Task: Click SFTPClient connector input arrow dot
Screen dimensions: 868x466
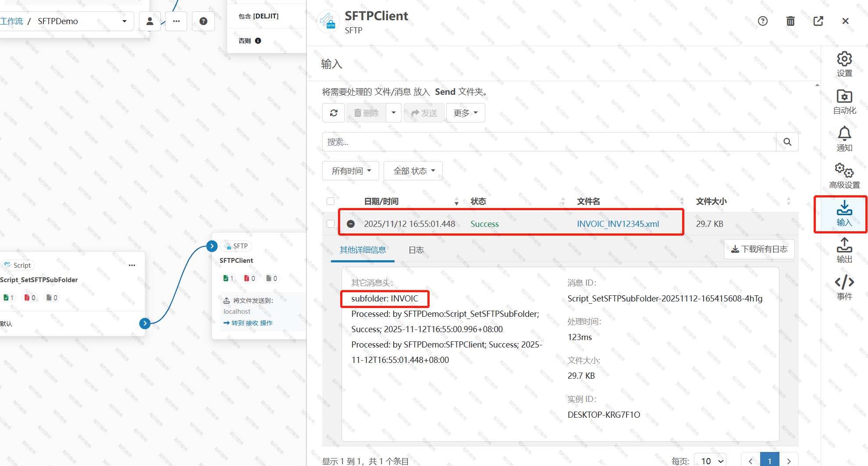Action: point(212,246)
